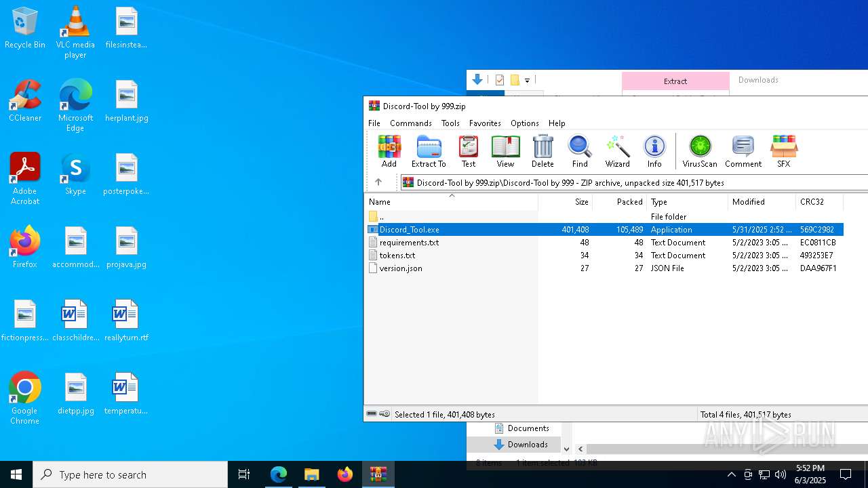Select herplant.jpg desktop file
The image size is (868, 488).
[126, 101]
